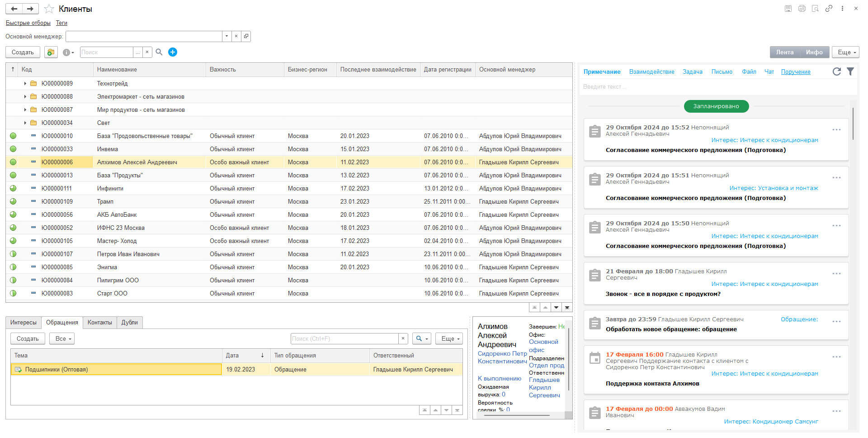The image size is (868, 438).
Task: Select the Файл feed tab
Action: pos(749,71)
